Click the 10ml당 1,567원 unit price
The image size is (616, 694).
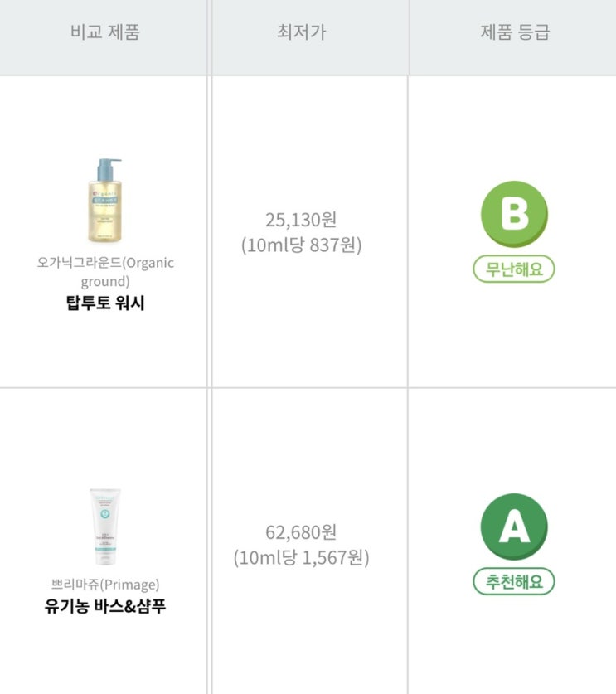tap(301, 556)
